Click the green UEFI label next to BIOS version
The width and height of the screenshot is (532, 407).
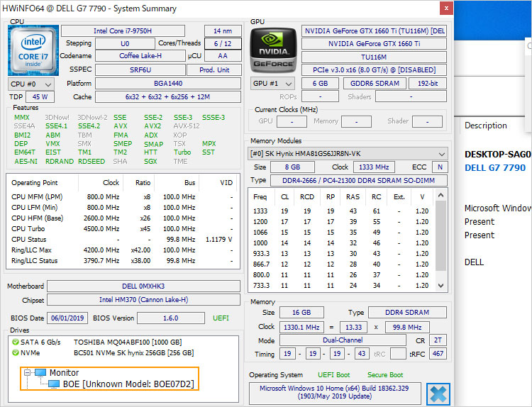coord(221,318)
